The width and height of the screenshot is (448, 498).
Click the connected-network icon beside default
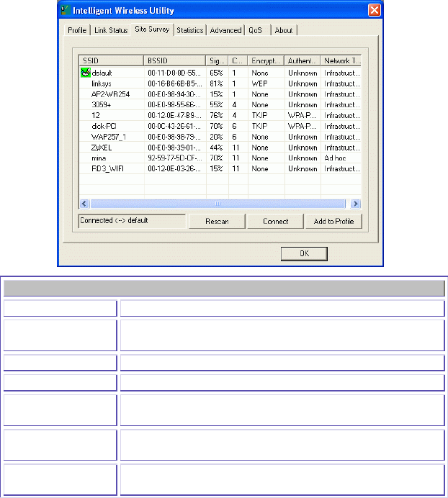(x=85, y=73)
